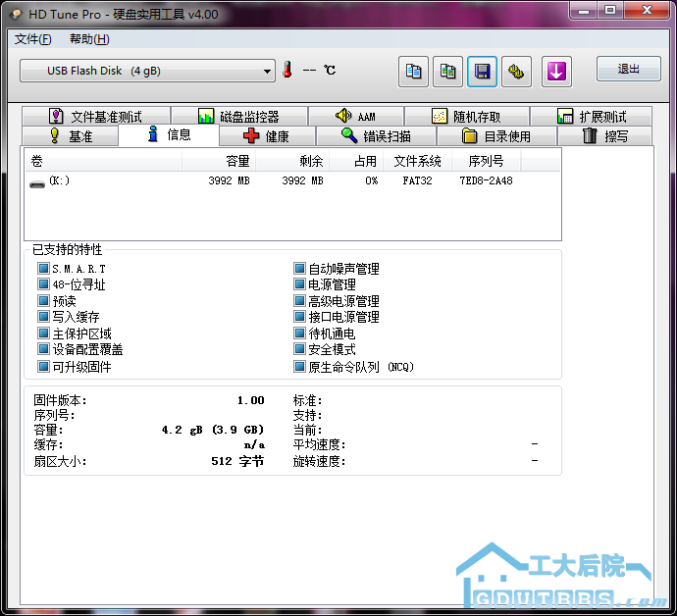The image size is (677, 616).
Task: Toggle the 原生命令队列 (NCQ) checkbox
Action: click(x=299, y=367)
